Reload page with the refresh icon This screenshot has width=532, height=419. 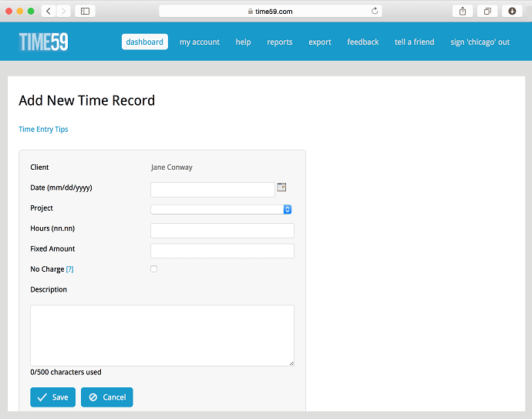pyautogui.click(x=375, y=11)
